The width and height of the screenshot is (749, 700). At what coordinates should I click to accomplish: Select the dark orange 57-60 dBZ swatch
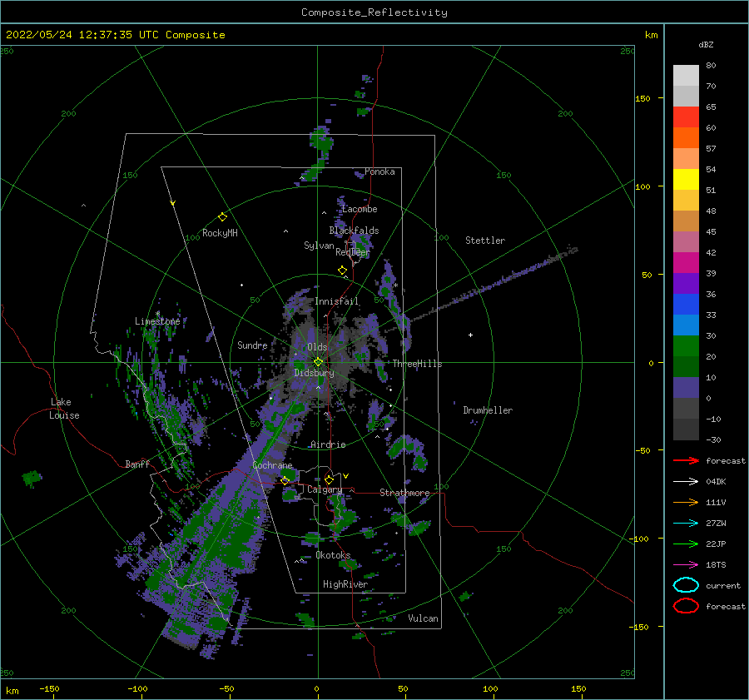[686, 138]
